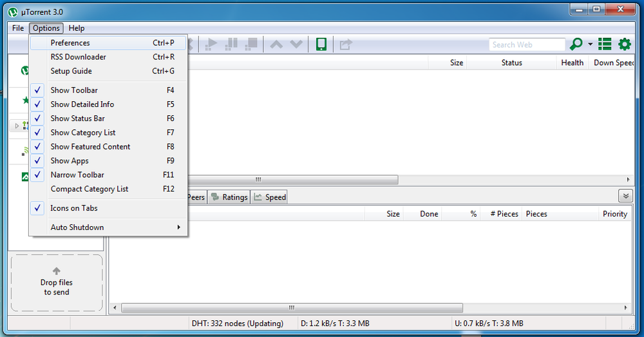Toggle Icons on Tabs option
The height and width of the screenshot is (337, 644).
point(108,208)
